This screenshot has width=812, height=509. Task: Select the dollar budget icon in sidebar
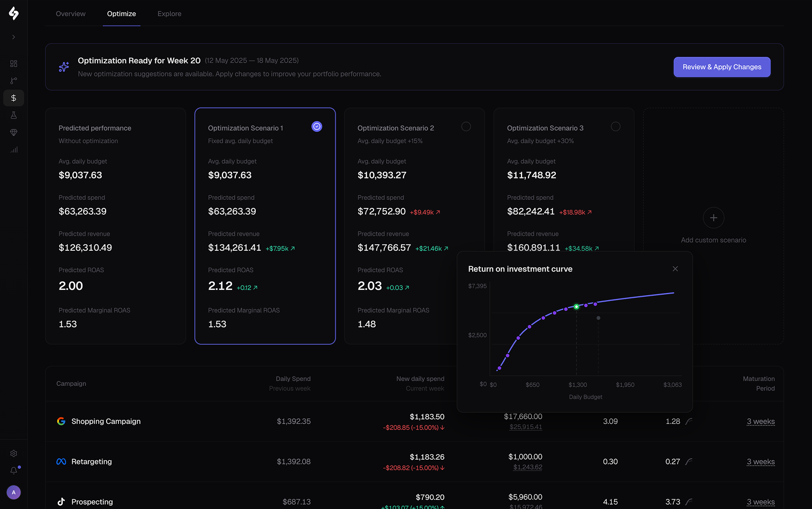(14, 98)
